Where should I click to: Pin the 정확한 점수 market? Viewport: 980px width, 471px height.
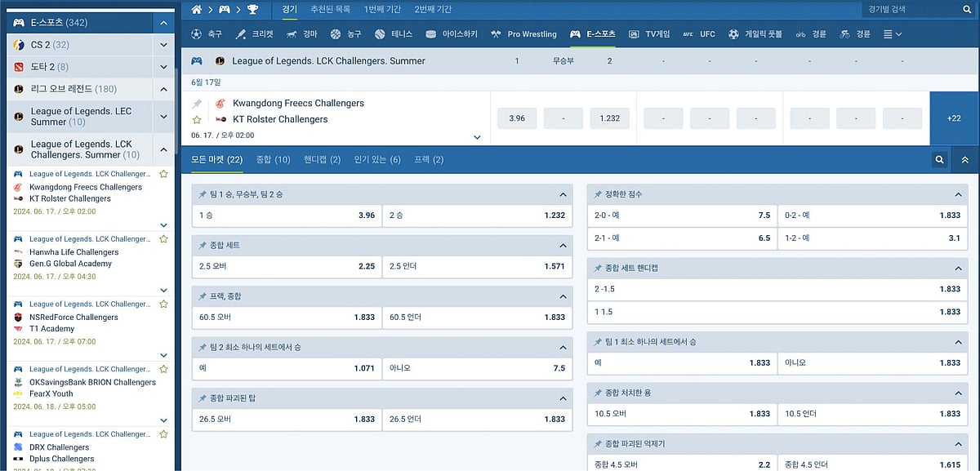[x=598, y=194]
